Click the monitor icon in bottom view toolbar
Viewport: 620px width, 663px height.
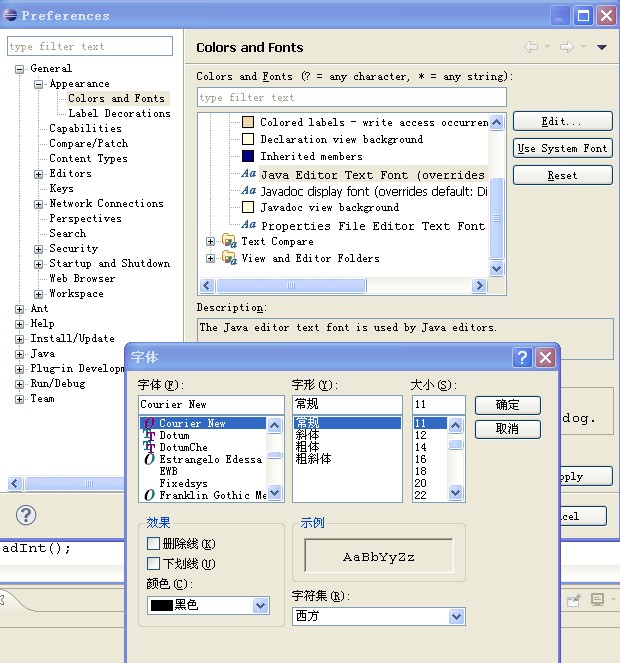click(598, 600)
